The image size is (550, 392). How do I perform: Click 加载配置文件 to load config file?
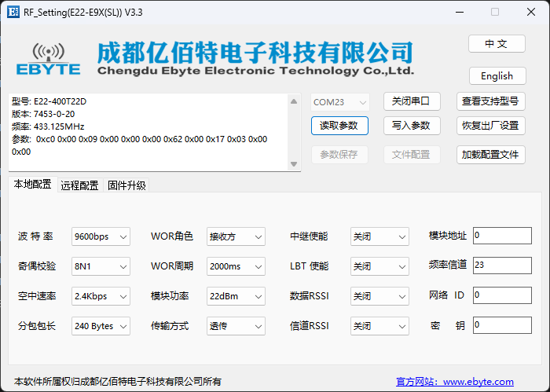490,155
